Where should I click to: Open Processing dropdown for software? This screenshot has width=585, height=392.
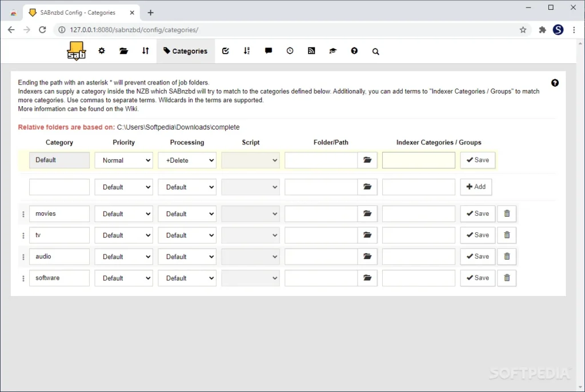pyautogui.click(x=187, y=278)
